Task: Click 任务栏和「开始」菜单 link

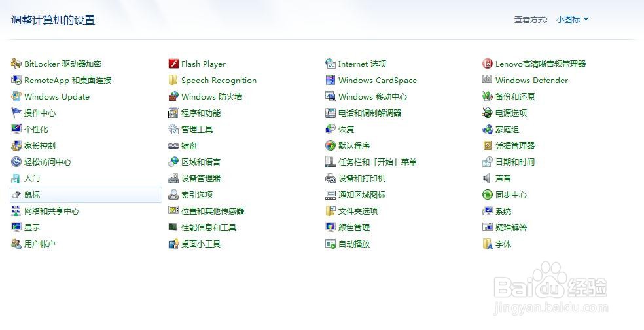Action: pyautogui.click(x=378, y=162)
